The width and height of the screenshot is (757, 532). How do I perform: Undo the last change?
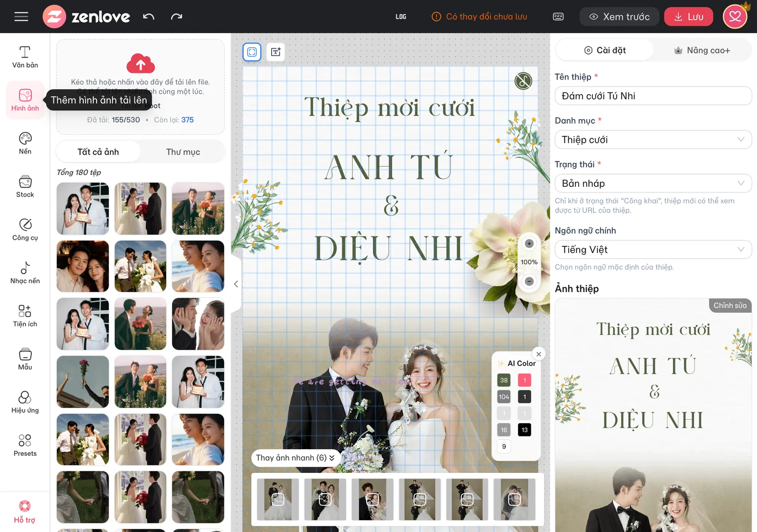pyautogui.click(x=149, y=17)
